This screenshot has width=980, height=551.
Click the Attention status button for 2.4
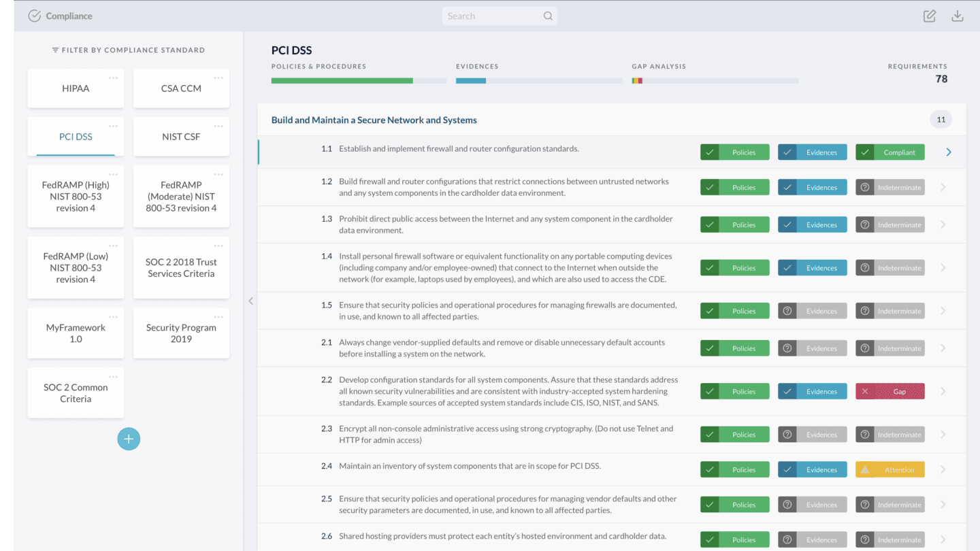coord(890,470)
